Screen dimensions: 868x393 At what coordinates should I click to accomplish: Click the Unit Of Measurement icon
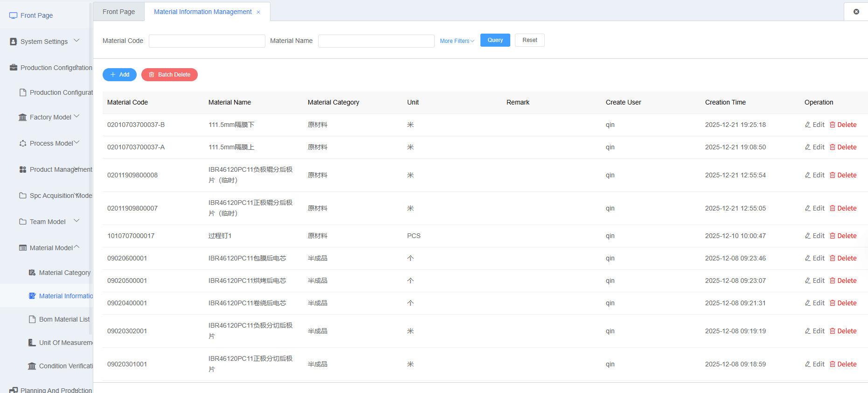tap(32, 343)
